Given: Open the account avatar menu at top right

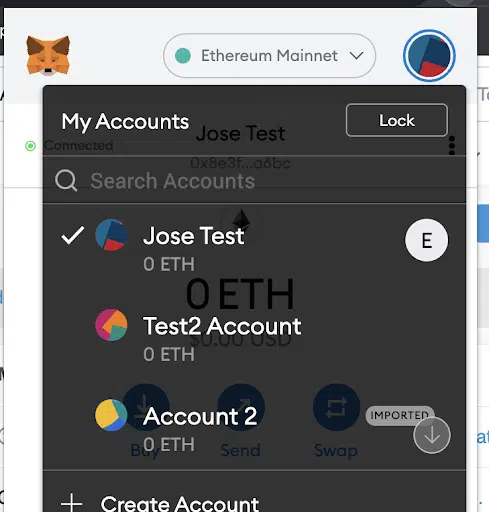Looking at the screenshot, I should tap(429, 56).
